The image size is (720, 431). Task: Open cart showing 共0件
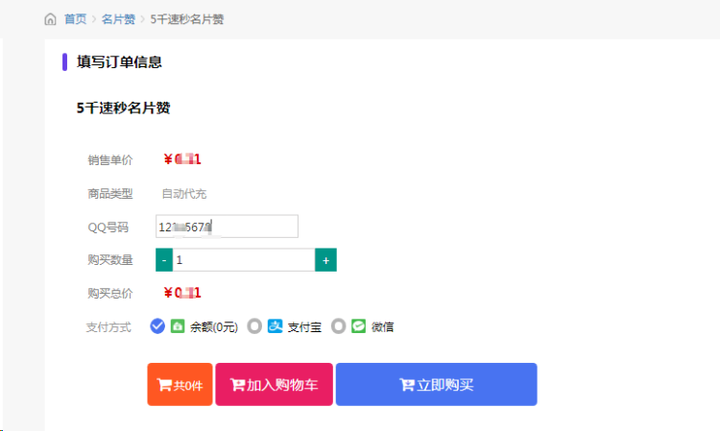click(180, 384)
